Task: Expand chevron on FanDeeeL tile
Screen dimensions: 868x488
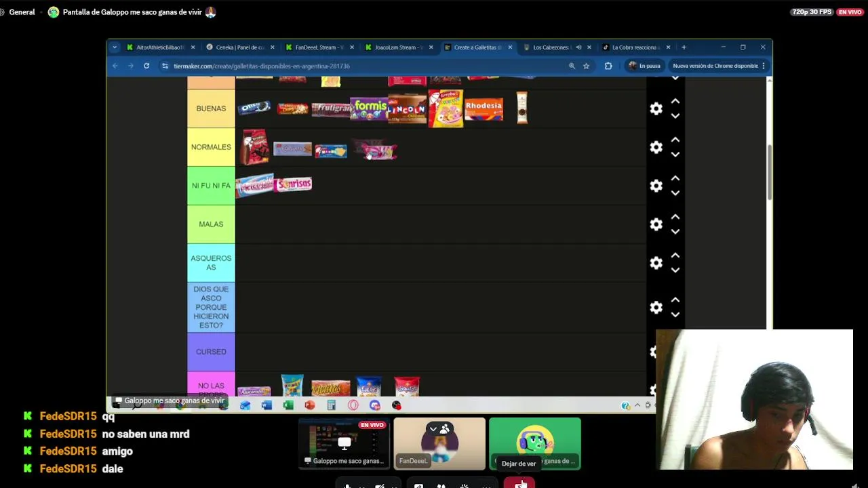Action: (x=433, y=429)
